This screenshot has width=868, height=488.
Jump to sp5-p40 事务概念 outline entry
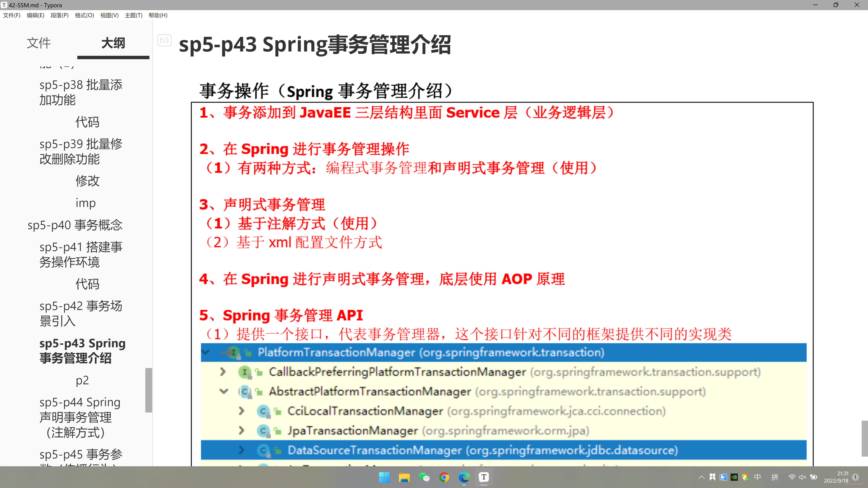click(75, 225)
